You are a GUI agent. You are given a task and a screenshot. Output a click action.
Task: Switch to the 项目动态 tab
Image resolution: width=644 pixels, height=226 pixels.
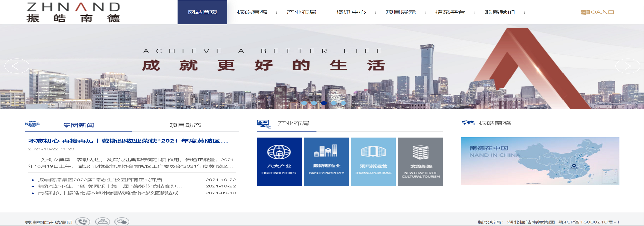(x=185, y=125)
